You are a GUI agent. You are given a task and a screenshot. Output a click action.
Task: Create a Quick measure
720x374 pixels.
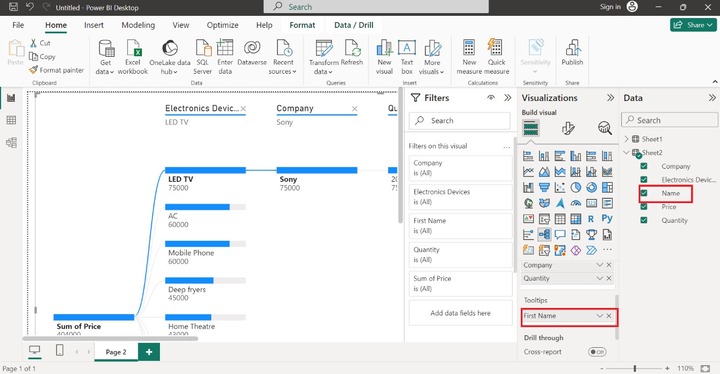coord(496,57)
